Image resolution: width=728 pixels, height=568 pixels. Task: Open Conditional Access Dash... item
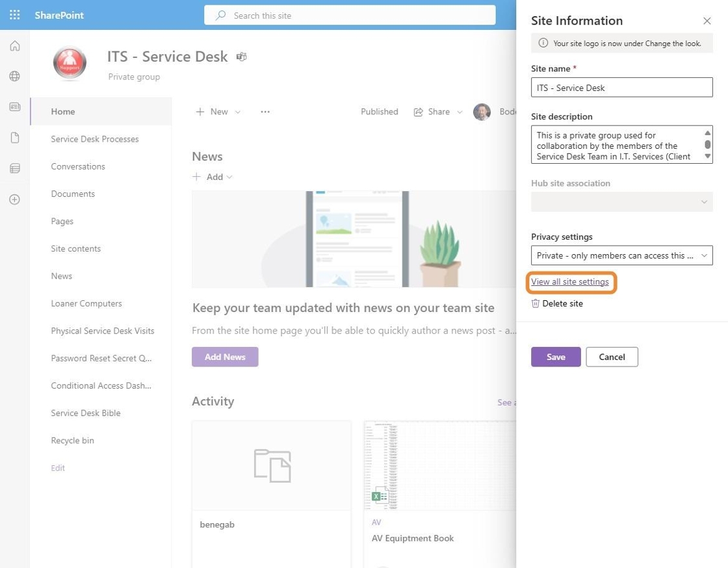click(101, 385)
